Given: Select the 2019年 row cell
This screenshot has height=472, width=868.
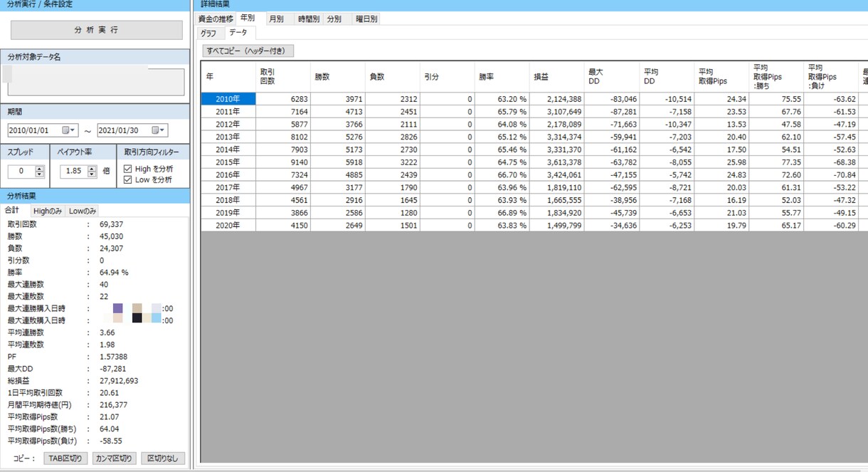Looking at the screenshot, I should pyautogui.click(x=228, y=213).
